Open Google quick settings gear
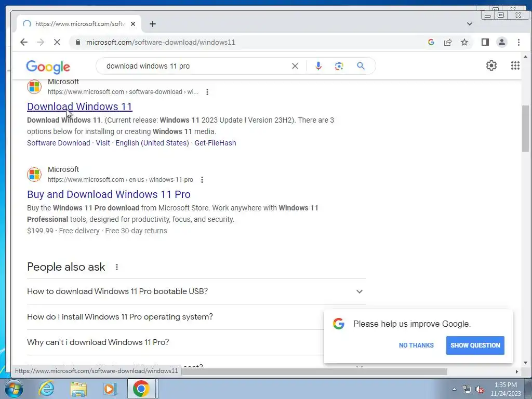The image size is (532, 399). 491,65
